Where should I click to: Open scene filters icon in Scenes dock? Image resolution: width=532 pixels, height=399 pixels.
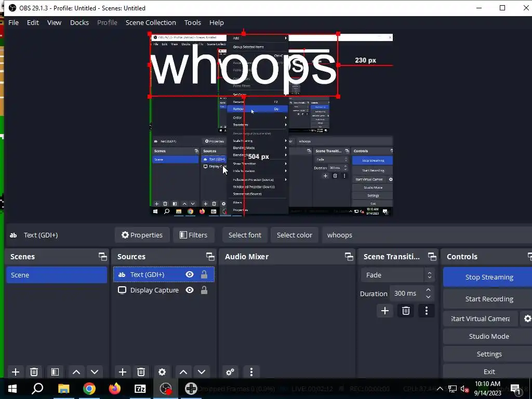[55, 372]
